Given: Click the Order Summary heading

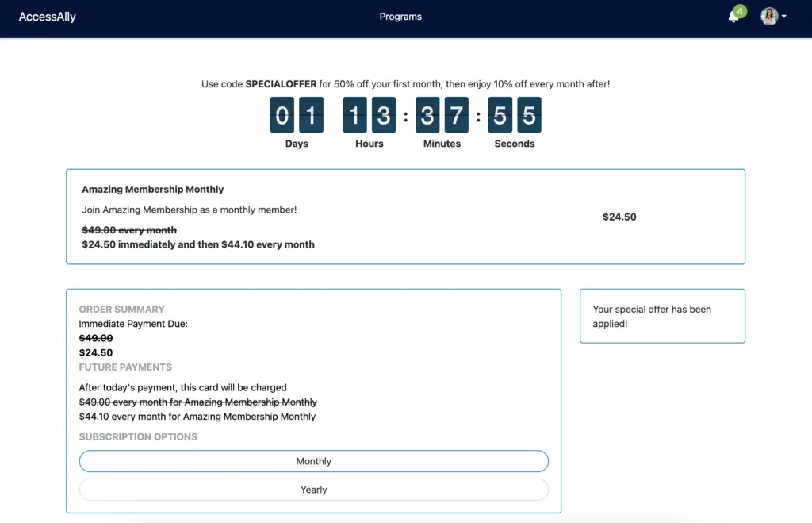Looking at the screenshot, I should tap(122, 310).
